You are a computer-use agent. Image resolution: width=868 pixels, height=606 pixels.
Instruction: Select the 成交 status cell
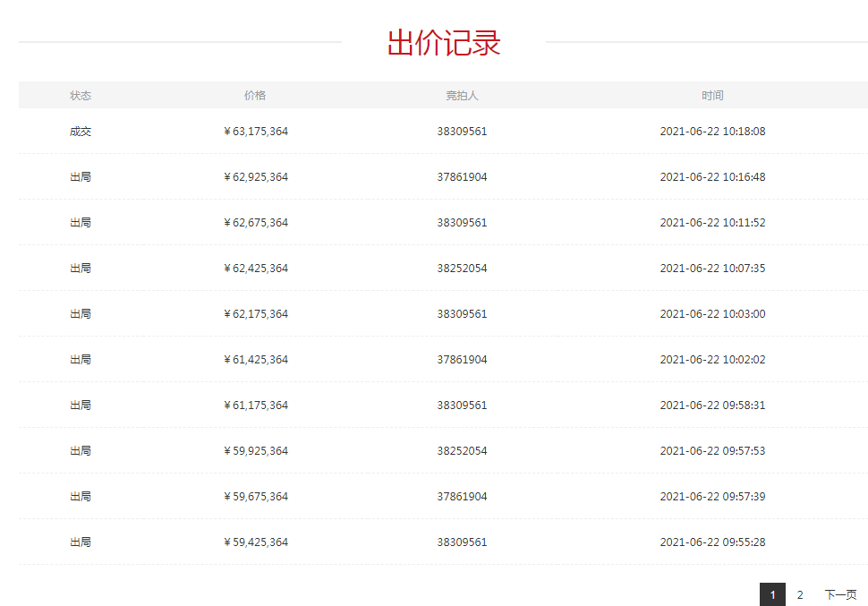(81, 132)
